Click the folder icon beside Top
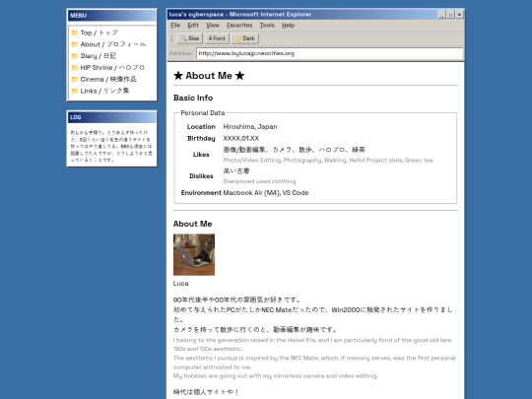This screenshot has height=399, width=532. [x=75, y=33]
